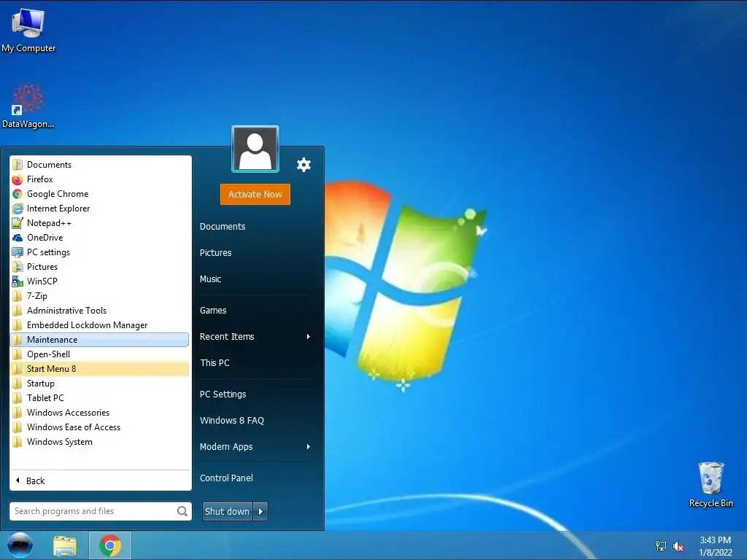This screenshot has width=747, height=560.
Task: Click the Shut down button
Action: [228, 511]
